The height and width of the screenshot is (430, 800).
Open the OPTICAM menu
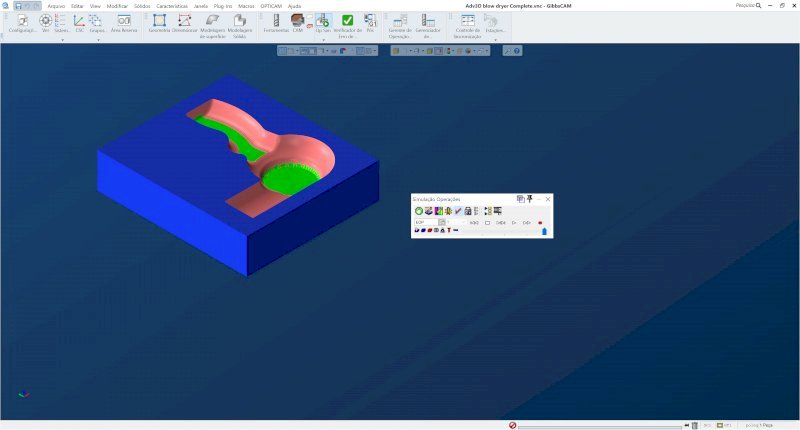[x=271, y=6]
